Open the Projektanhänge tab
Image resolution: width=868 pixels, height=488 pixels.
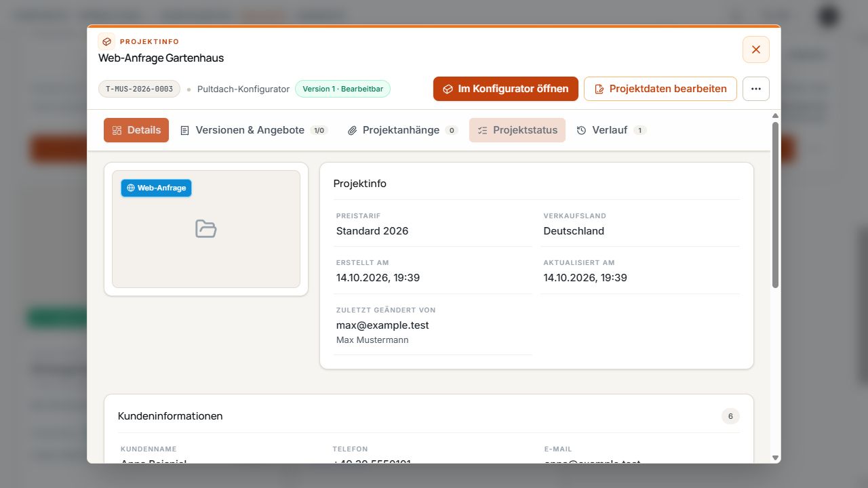[403, 130]
